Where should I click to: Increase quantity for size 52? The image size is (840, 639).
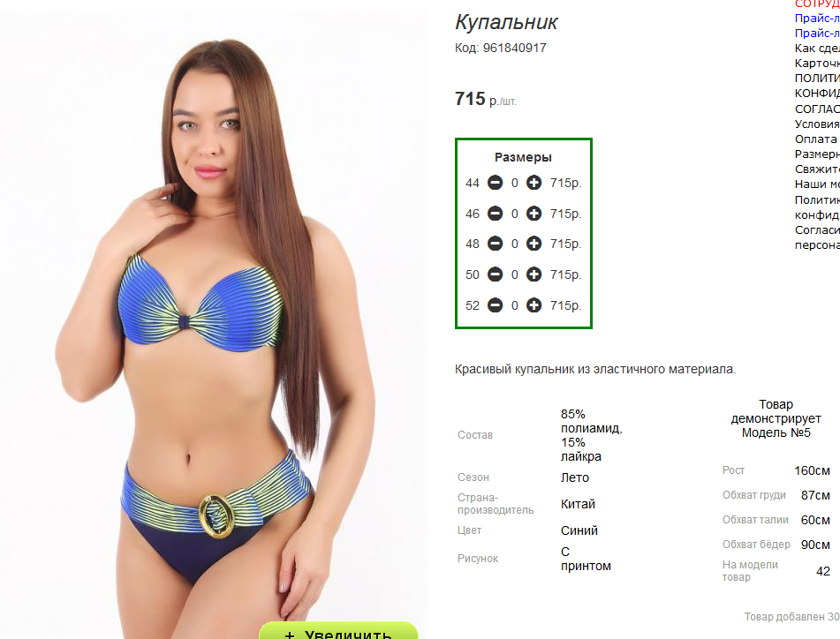534,305
